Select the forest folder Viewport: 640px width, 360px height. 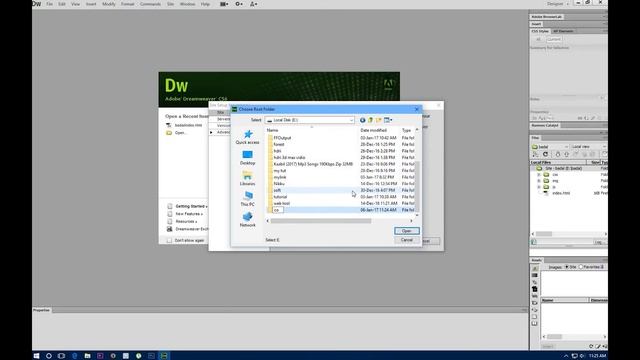tap(279, 144)
